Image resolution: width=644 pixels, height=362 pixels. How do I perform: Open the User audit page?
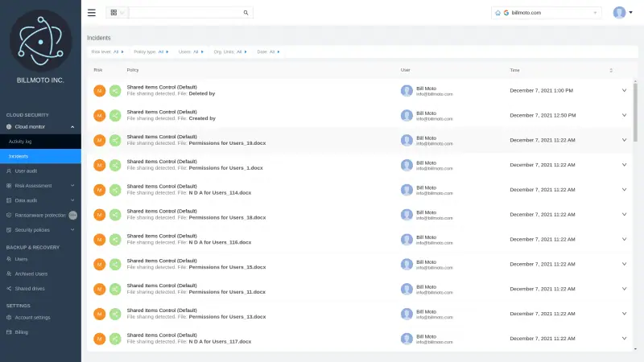tap(26, 171)
